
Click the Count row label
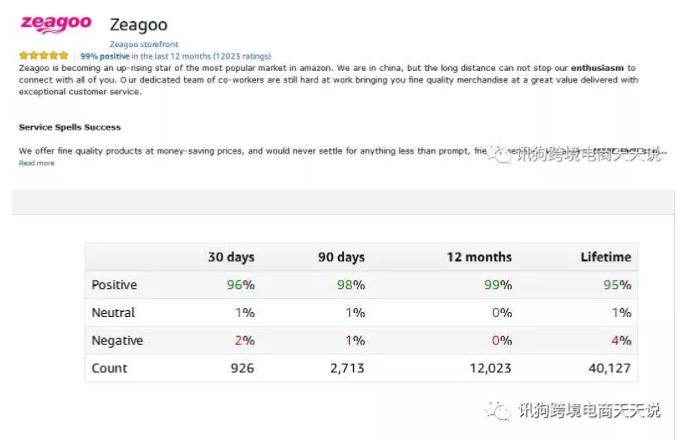pos(109,368)
